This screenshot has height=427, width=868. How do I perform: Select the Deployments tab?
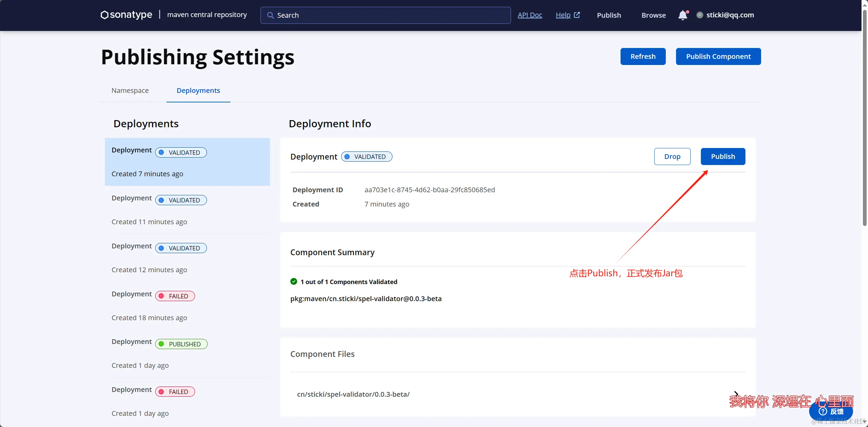pyautogui.click(x=198, y=91)
